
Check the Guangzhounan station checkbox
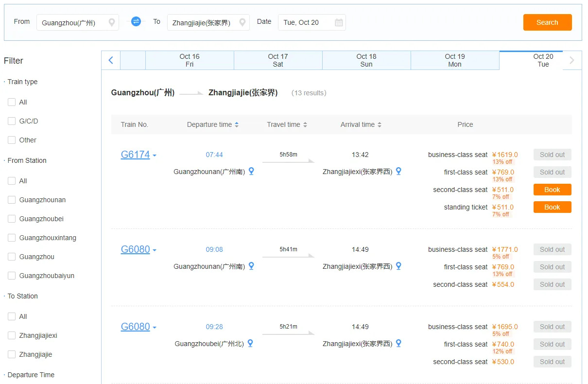click(12, 200)
